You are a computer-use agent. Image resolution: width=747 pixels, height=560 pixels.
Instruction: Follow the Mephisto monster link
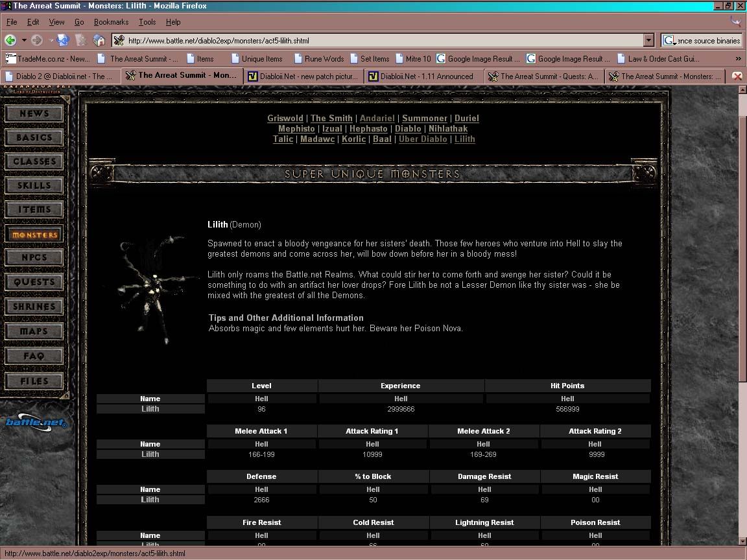click(x=296, y=128)
